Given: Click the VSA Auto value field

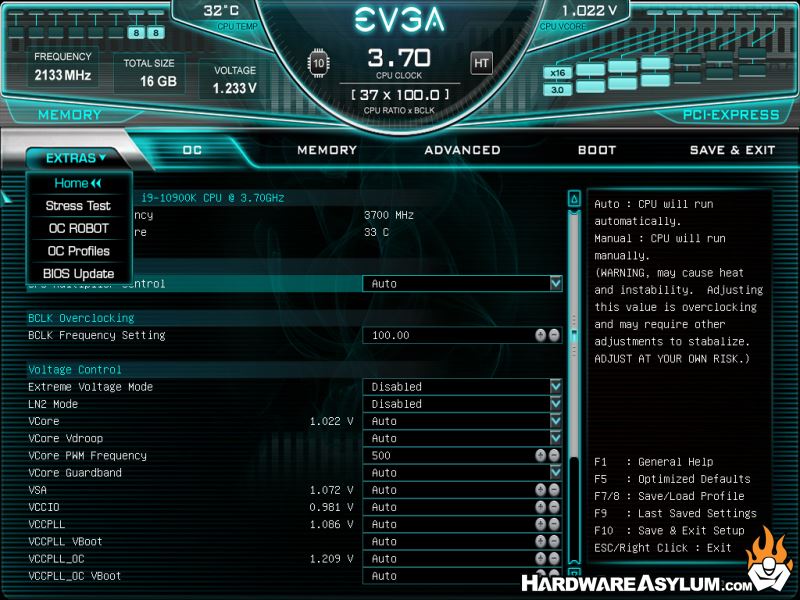Looking at the screenshot, I should coord(462,490).
